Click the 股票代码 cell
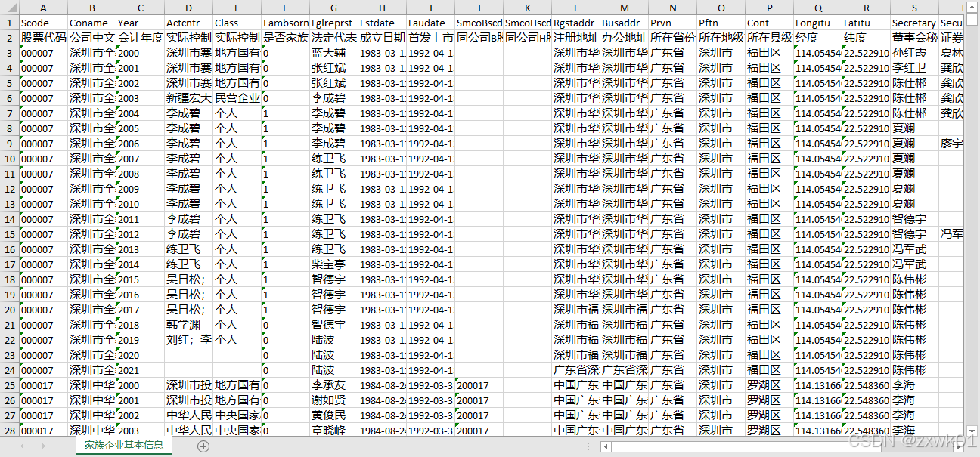This screenshot has width=980, height=457. coord(43,38)
